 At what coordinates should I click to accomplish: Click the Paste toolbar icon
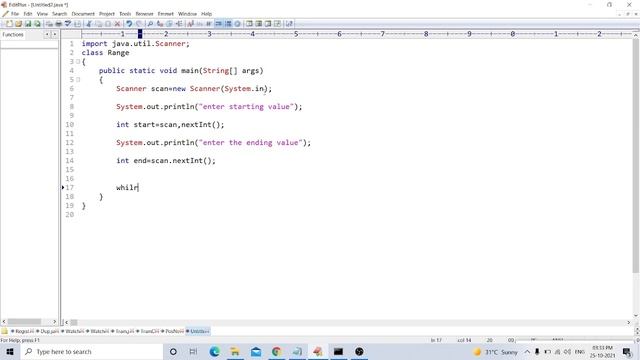108,24
